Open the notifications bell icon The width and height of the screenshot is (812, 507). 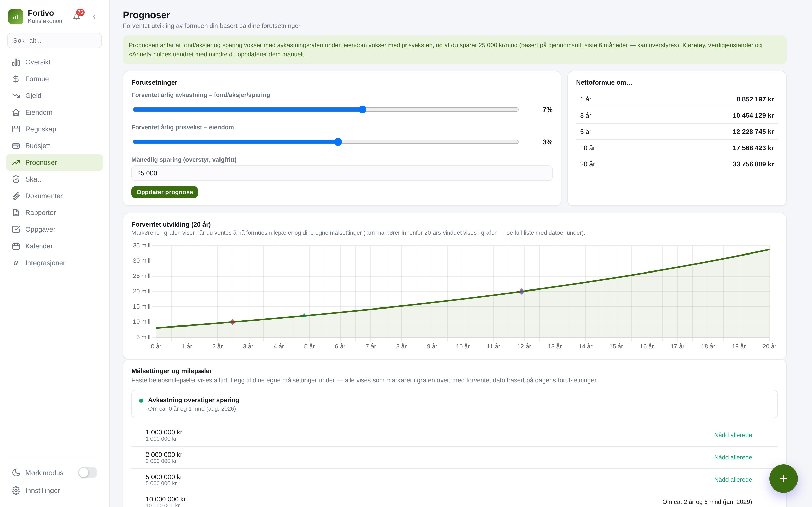coord(77,17)
